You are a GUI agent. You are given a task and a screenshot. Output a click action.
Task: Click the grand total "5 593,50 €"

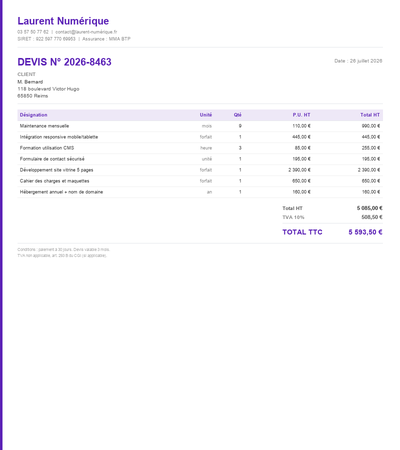pos(365,232)
